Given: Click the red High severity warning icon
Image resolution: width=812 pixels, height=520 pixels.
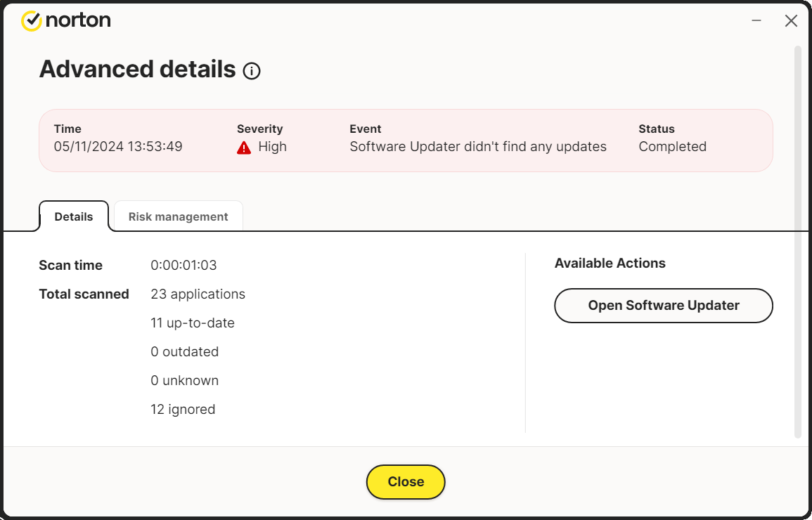Looking at the screenshot, I should click(x=244, y=148).
